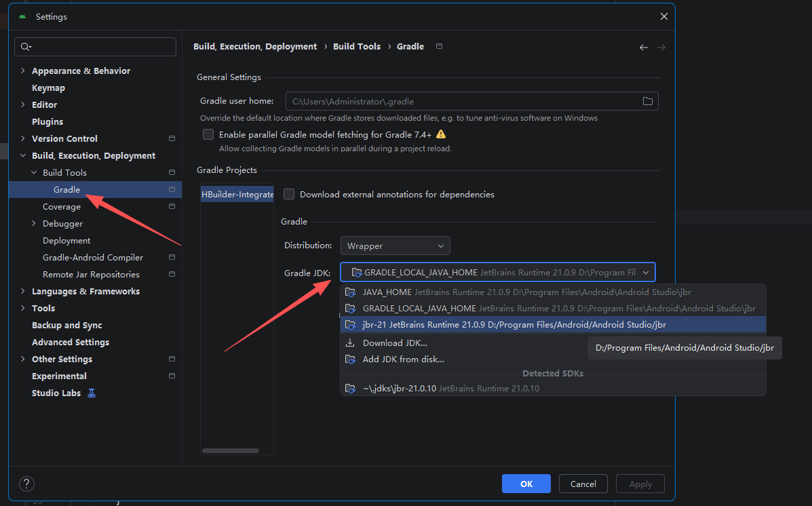The image size is (812, 506).
Task: Click the SDK folder icon on the JAVA_HOME entry
Action: [x=350, y=292]
